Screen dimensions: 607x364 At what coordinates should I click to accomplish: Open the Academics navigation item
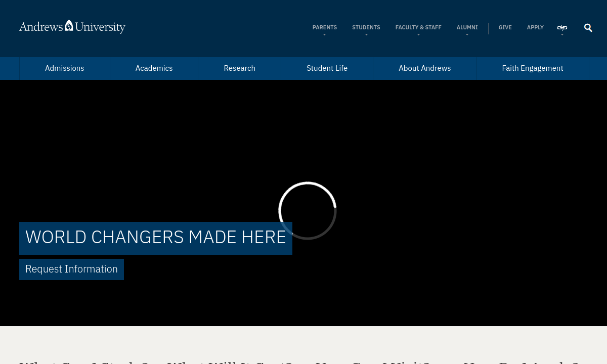point(154,68)
